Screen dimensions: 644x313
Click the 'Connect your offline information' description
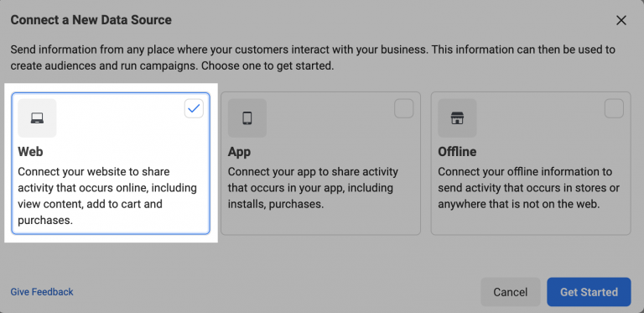coord(529,188)
